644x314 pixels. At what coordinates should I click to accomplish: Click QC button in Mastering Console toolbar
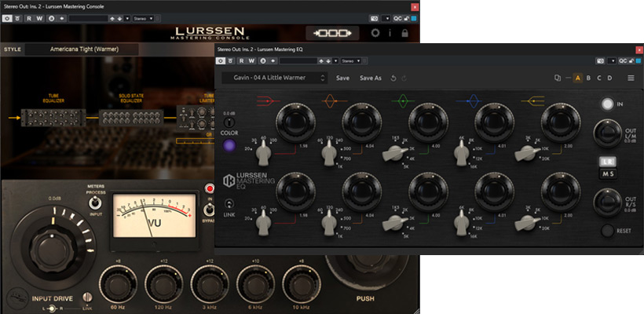coord(397,19)
